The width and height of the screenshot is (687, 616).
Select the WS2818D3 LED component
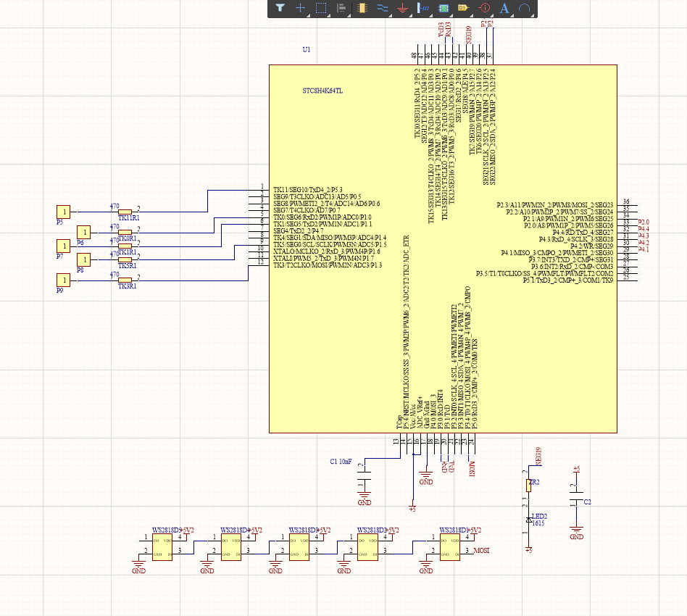click(299, 547)
